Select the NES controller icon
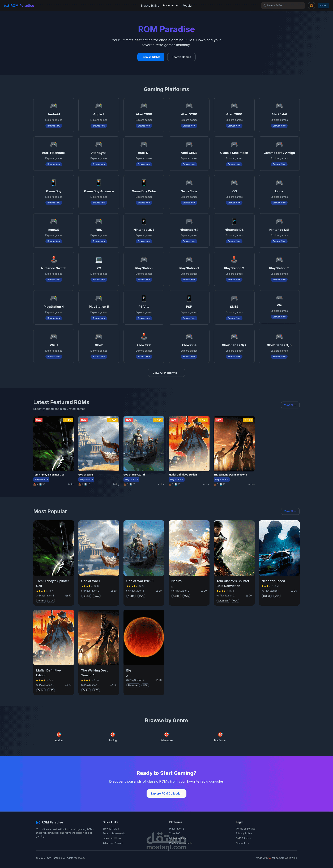This screenshot has width=333, height=868. coord(99,221)
